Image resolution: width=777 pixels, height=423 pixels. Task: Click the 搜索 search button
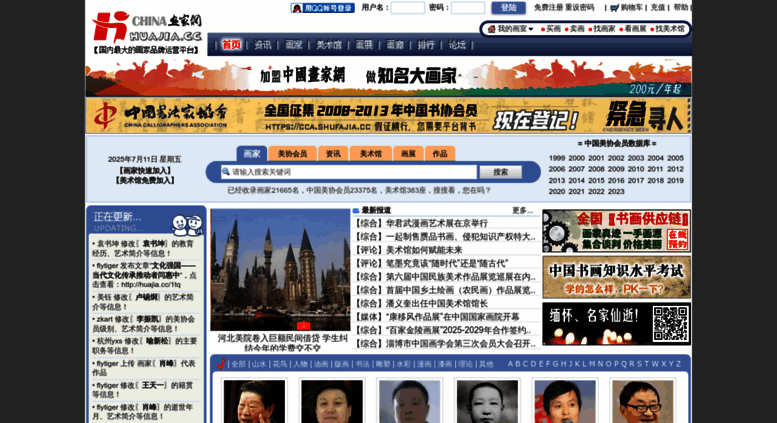point(500,172)
